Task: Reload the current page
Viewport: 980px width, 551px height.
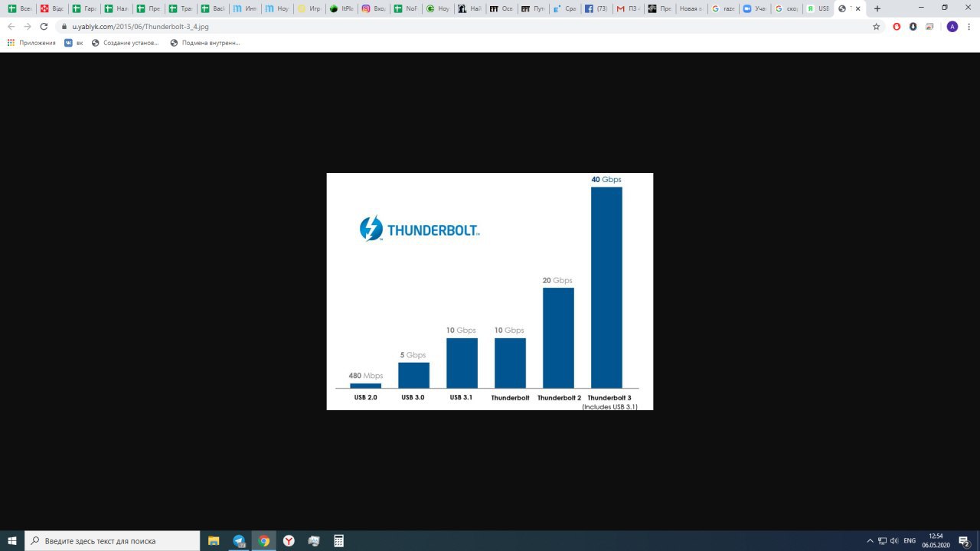Action: coord(44,26)
